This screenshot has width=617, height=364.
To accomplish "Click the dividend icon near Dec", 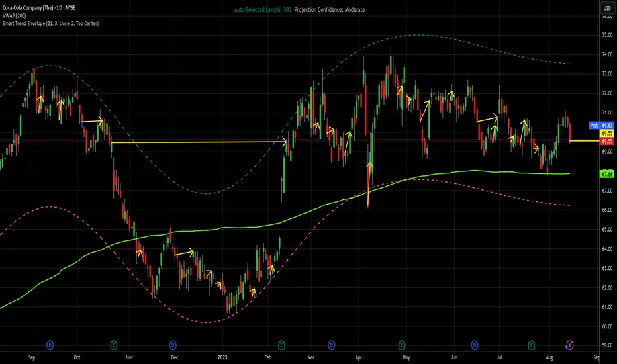I will click(173, 345).
